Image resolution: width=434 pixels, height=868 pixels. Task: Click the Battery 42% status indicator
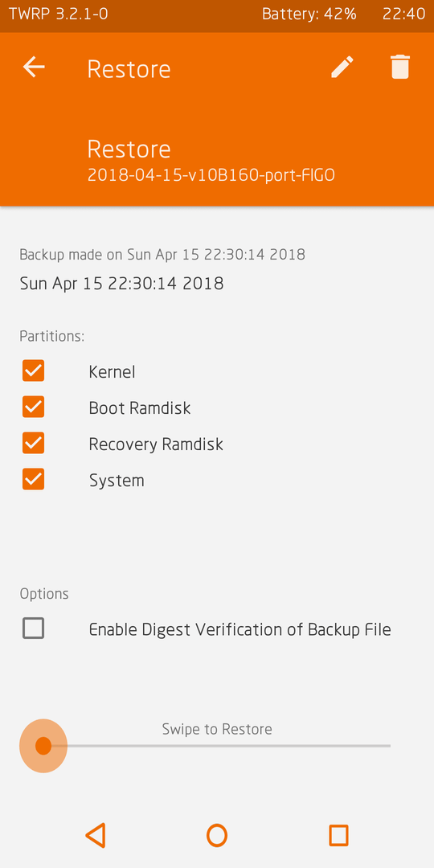[309, 14]
